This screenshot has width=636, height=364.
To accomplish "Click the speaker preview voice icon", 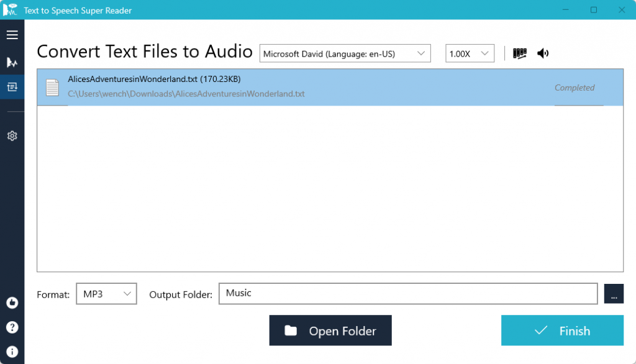I will tap(543, 53).
